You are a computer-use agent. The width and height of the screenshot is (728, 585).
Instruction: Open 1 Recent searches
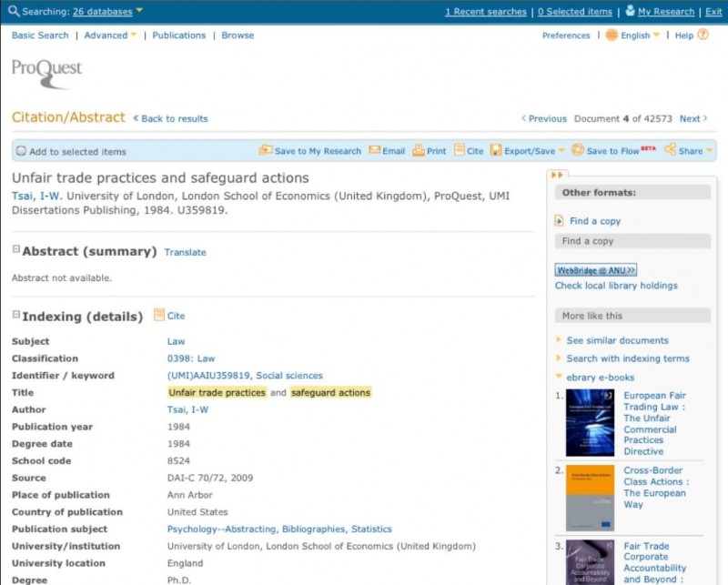coord(486,12)
